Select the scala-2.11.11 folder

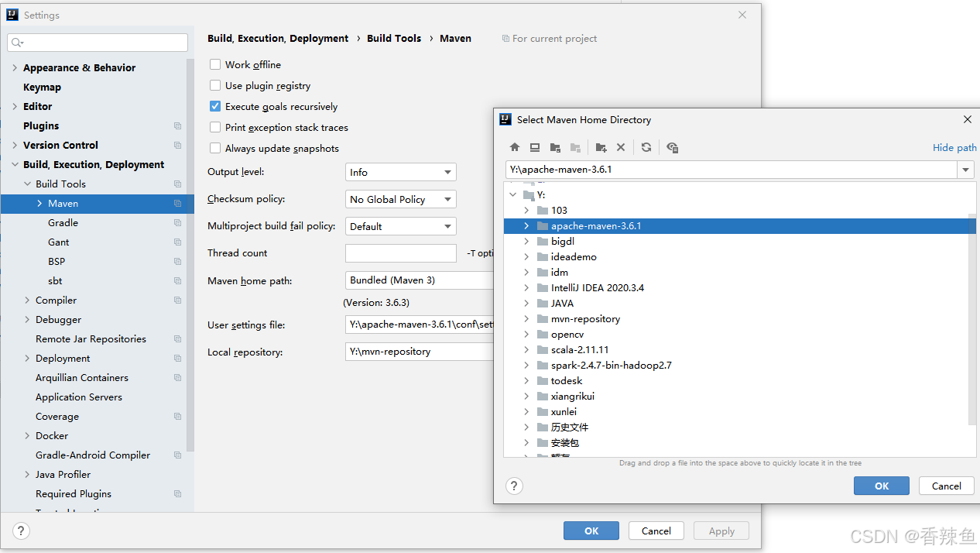pyautogui.click(x=580, y=350)
